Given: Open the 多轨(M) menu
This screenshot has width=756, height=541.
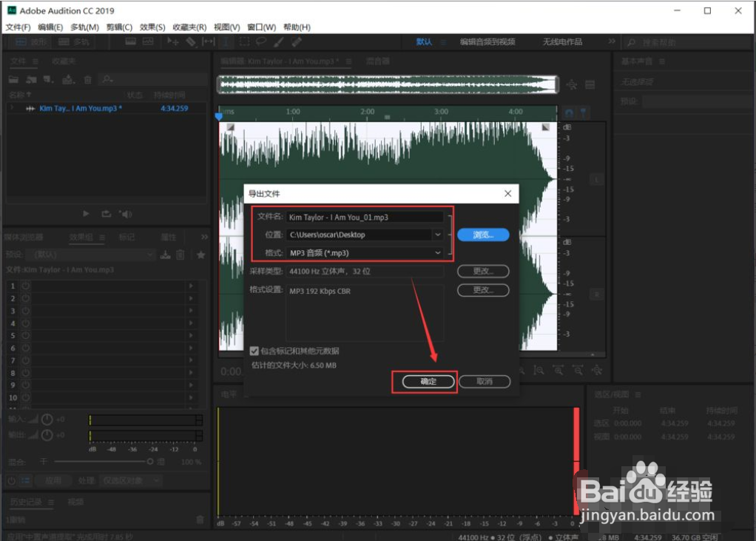Looking at the screenshot, I should point(84,27).
